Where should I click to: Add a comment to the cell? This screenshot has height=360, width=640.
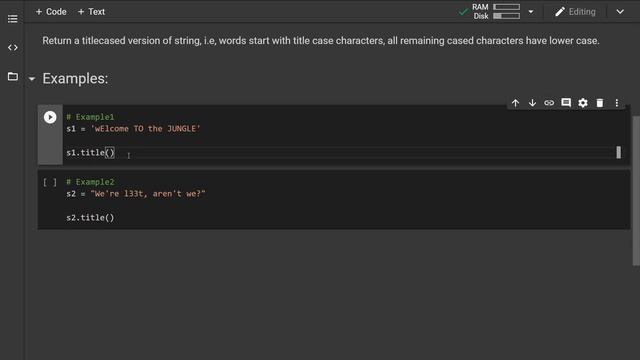click(x=566, y=103)
